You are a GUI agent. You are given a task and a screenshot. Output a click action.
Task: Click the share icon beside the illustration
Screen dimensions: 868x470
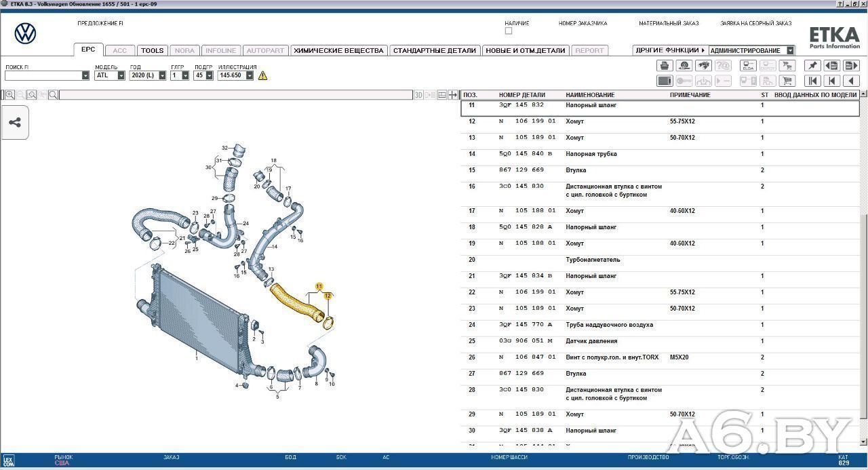coord(15,123)
